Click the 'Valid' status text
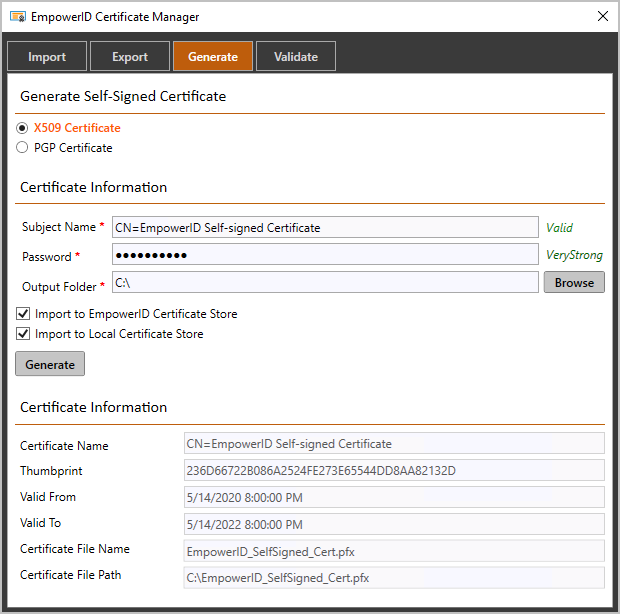 tap(559, 228)
